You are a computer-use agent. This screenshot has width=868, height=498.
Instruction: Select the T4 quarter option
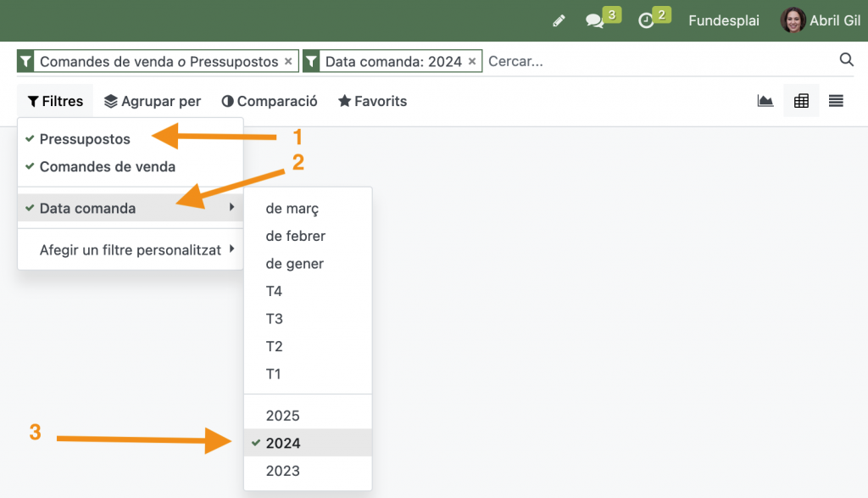pos(274,291)
